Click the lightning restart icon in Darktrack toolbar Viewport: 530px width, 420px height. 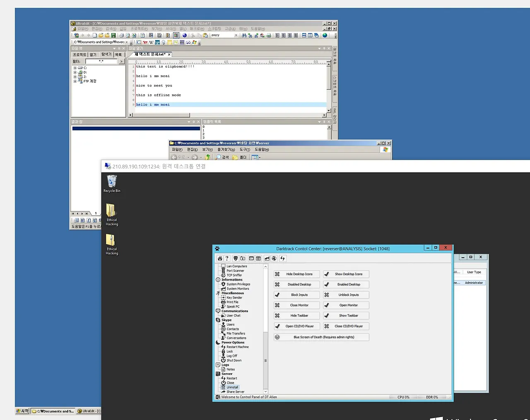tap(283, 259)
